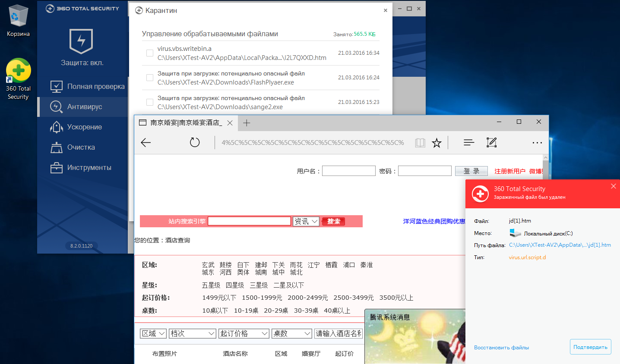Close the 南京婚宴 browser tab
Viewport: 620px width, 364px height.
230,123
